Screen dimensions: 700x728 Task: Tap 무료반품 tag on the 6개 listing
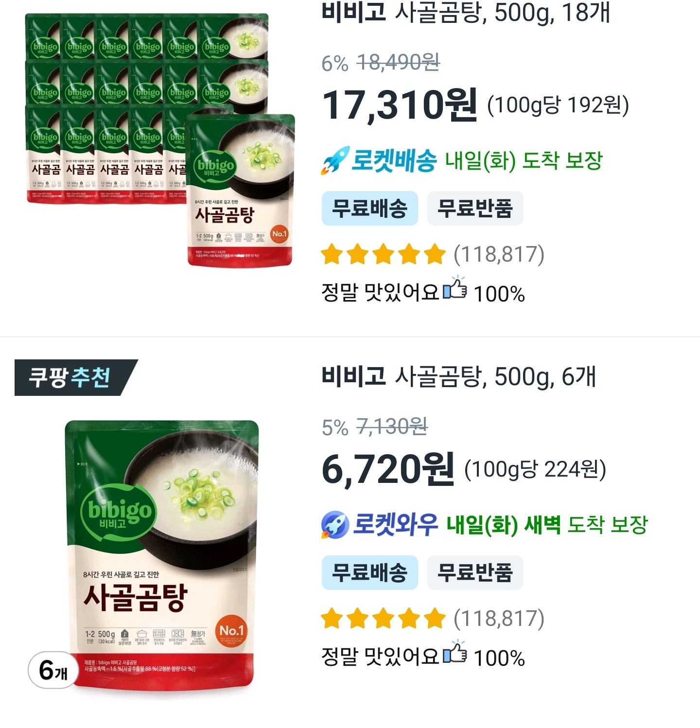[x=475, y=572]
